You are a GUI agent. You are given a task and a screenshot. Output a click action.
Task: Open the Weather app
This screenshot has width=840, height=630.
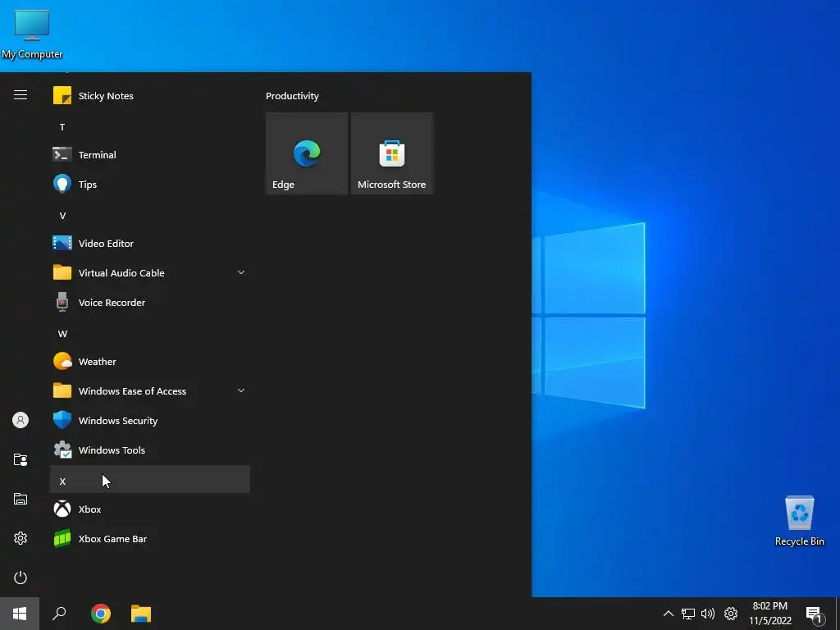(x=150, y=362)
